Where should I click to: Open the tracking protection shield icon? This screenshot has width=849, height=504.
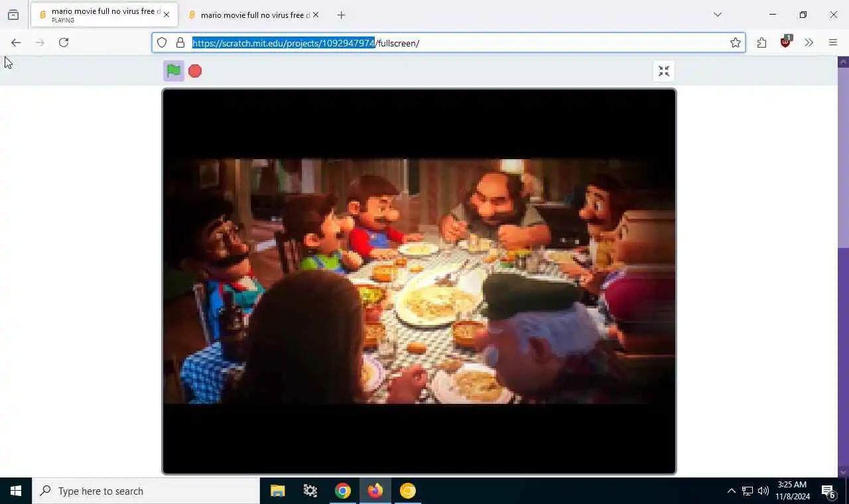(x=162, y=43)
